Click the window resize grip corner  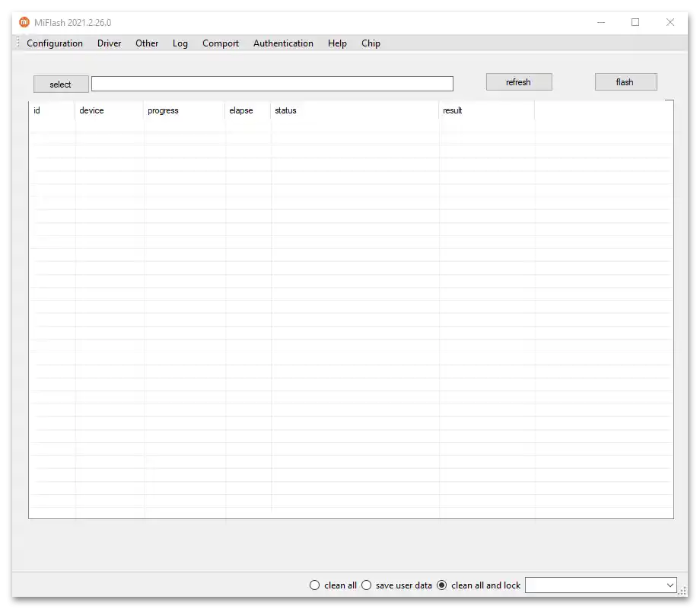pos(683,591)
